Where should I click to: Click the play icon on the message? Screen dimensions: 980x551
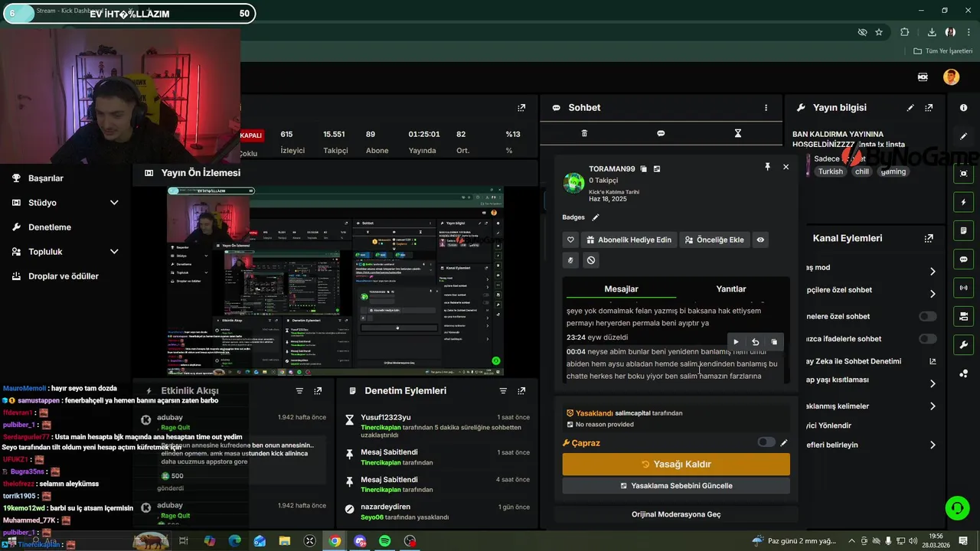coord(736,342)
